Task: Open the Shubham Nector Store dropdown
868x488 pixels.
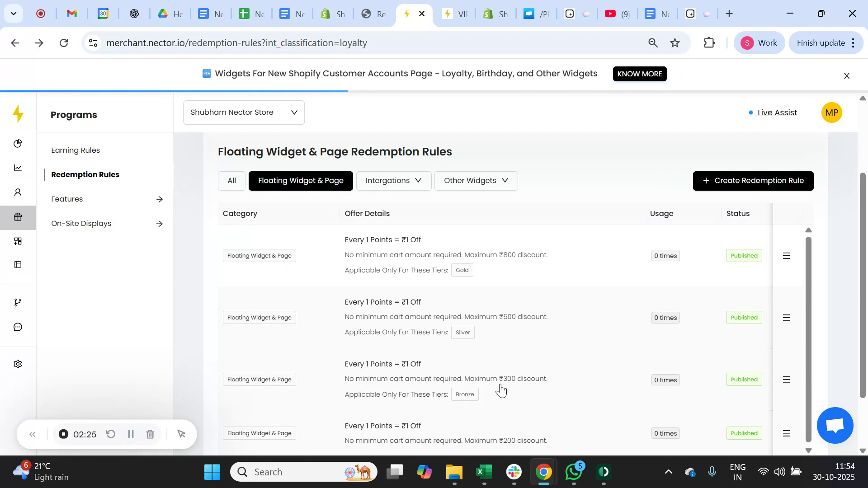Action: [244, 112]
